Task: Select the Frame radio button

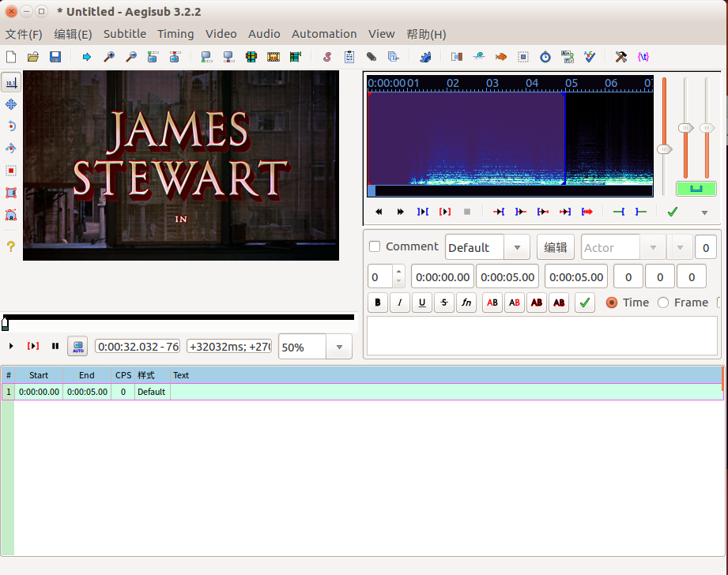Action: pos(663,303)
